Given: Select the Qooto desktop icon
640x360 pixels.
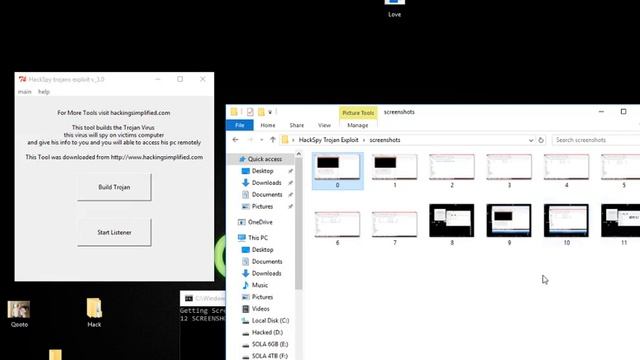Looking at the screenshot, I should tap(19, 314).
